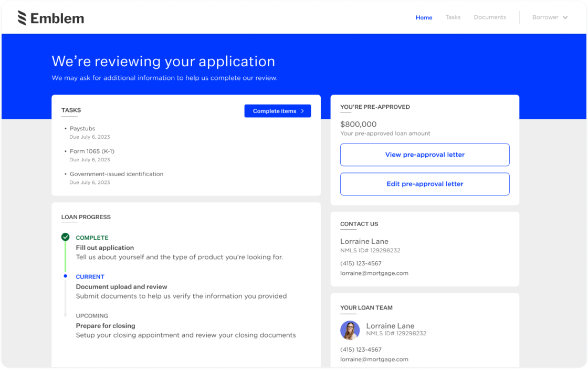Image resolution: width=588 pixels, height=369 pixels.
Task: Click the arrow on Complete items button
Action: (301, 111)
